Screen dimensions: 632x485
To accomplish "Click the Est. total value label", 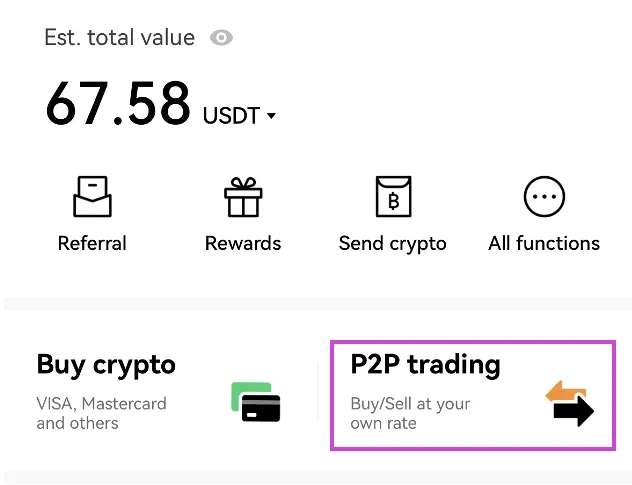I will point(119,38).
